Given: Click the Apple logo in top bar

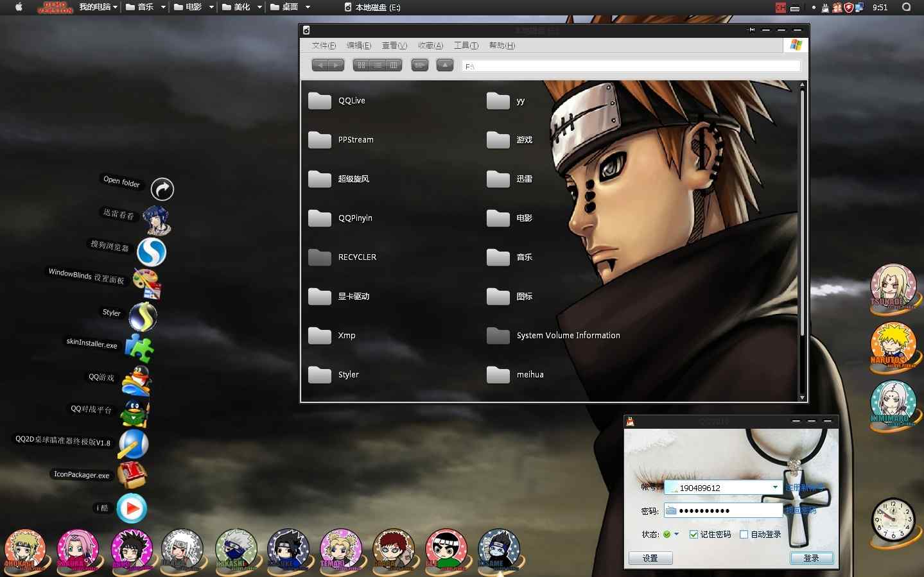Looking at the screenshot, I should pyautogui.click(x=19, y=7).
